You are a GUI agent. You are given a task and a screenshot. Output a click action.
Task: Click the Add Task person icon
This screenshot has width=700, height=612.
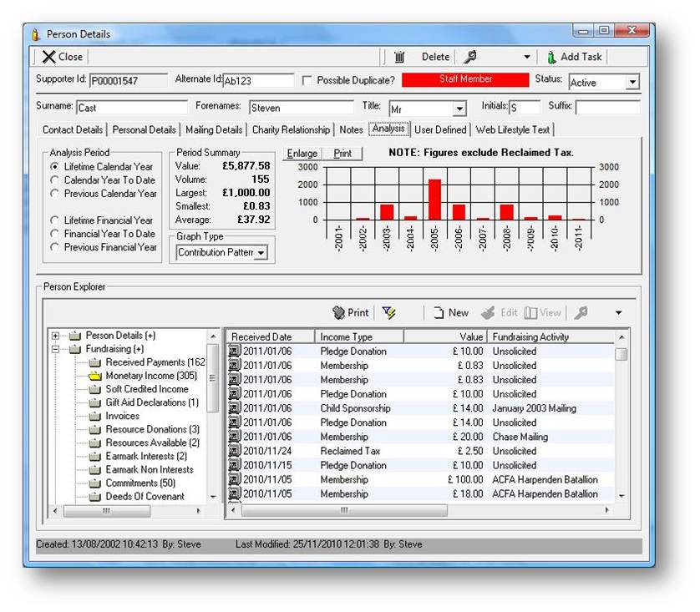(551, 57)
